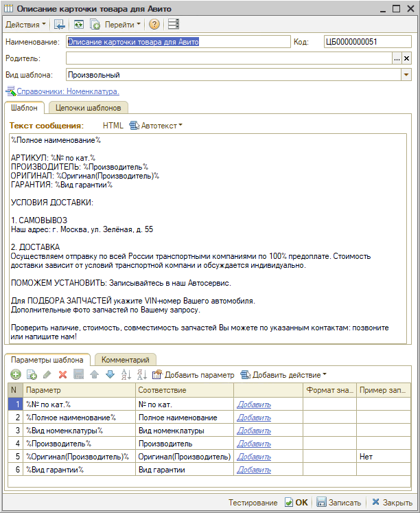Click the green add row icon
Screen dimensions: 420x513
tap(16, 375)
